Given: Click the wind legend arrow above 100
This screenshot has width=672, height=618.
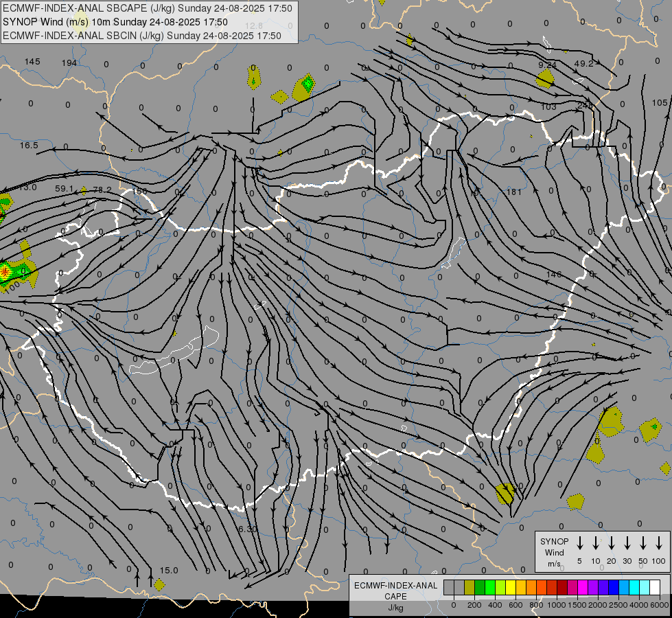Looking at the screenshot, I should (659, 543).
